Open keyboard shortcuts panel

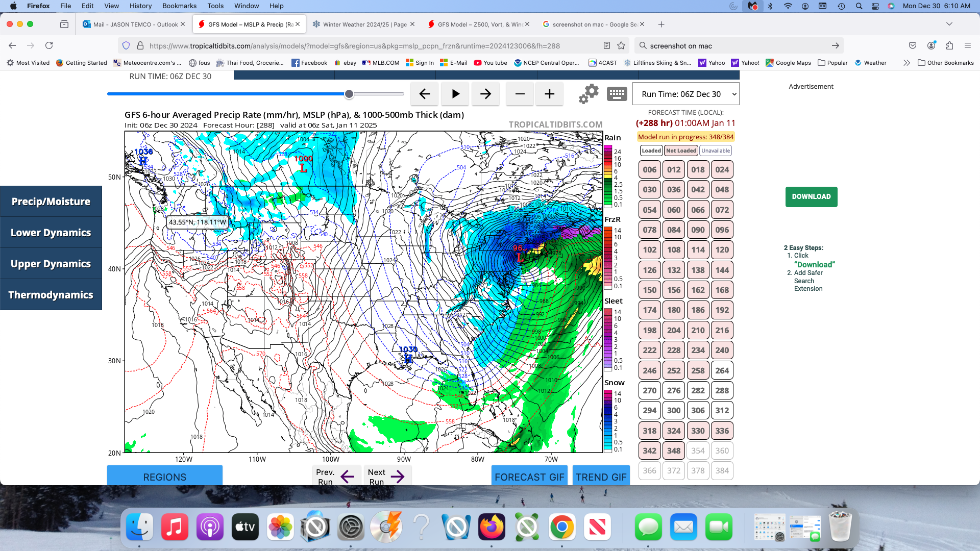point(616,94)
